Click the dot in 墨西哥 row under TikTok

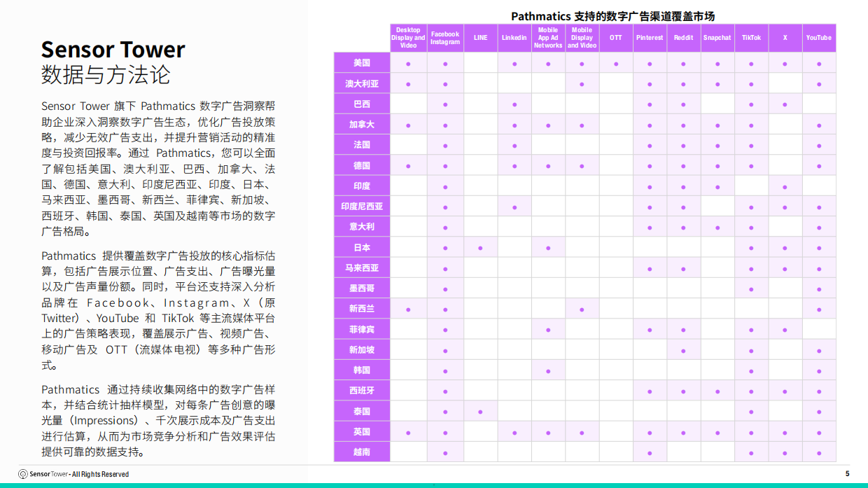(x=751, y=289)
